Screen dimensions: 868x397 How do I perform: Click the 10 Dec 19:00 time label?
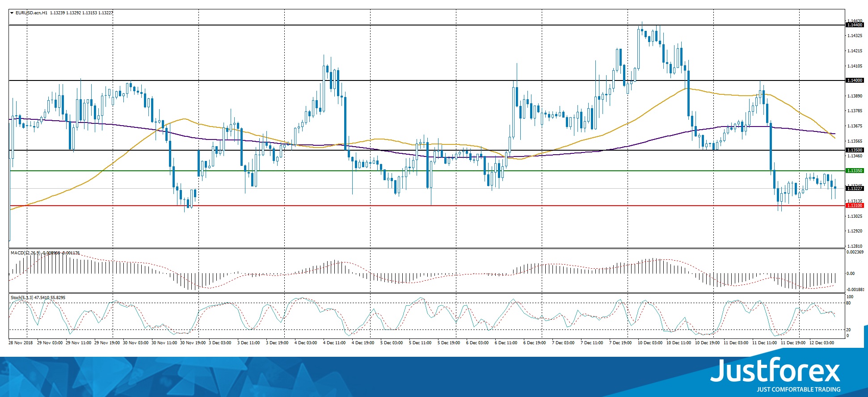(x=707, y=343)
